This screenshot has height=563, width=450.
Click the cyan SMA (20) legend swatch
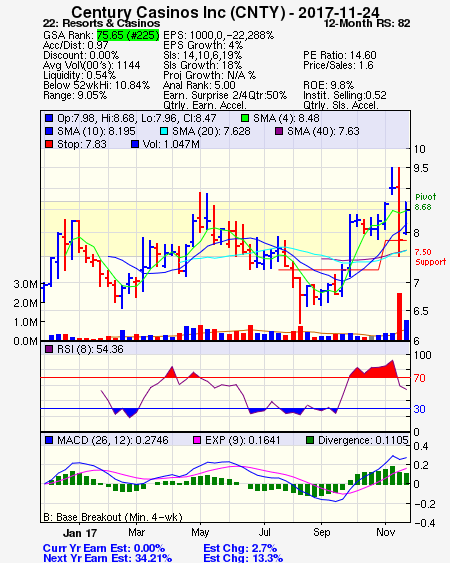point(164,131)
